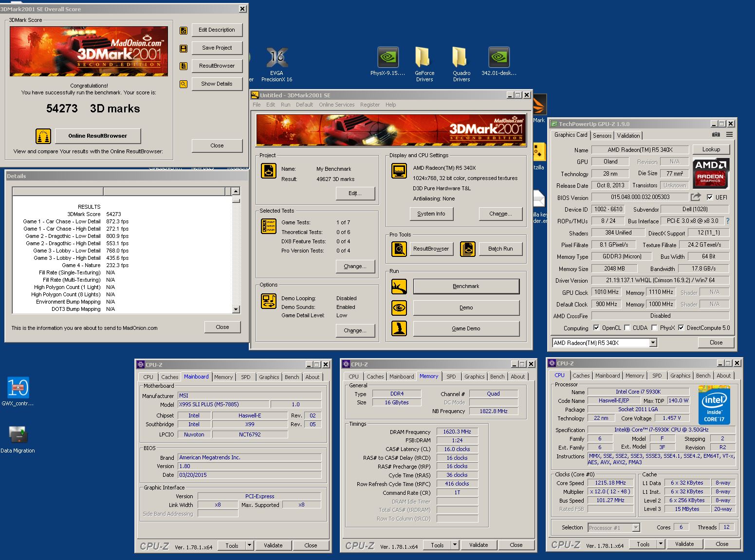Click the Game Demo button
This screenshot has width=755, height=560.
pyautogui.click(x=466, y=328)
